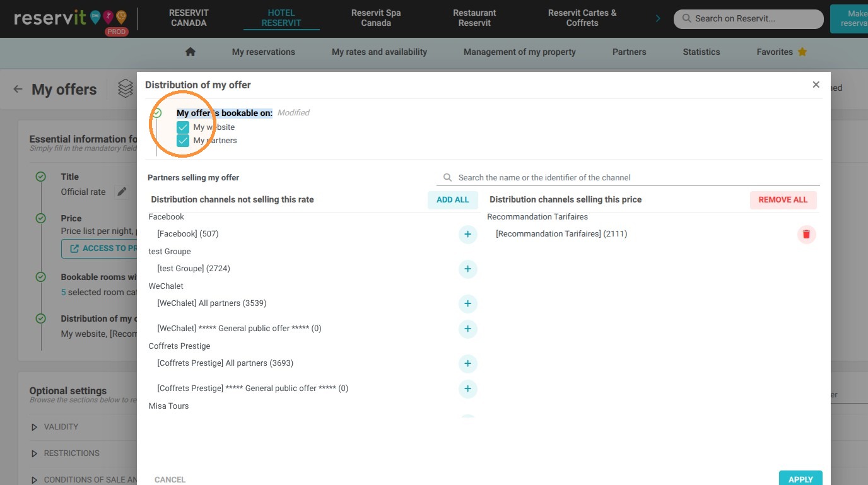Screen dimensions: 868x485
Task: Select the HOTEL RESERVIT tab
Action: click(x=281, y=18)
